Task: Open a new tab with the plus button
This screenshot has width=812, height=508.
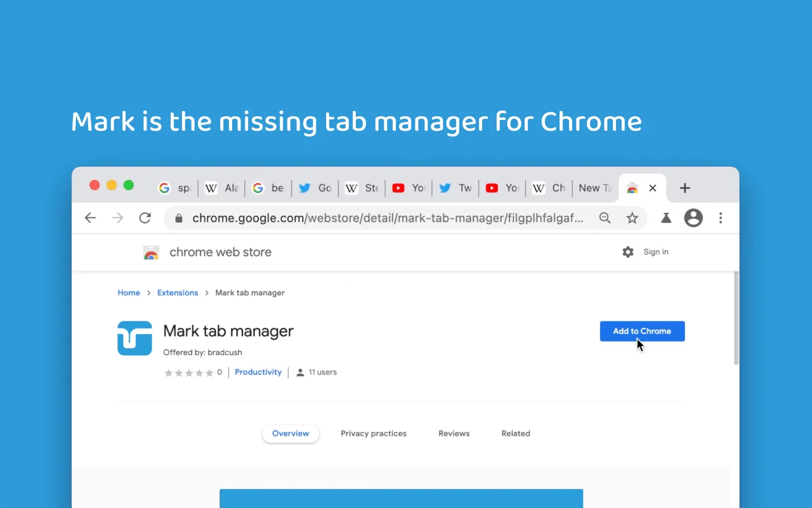Action: 684,188
